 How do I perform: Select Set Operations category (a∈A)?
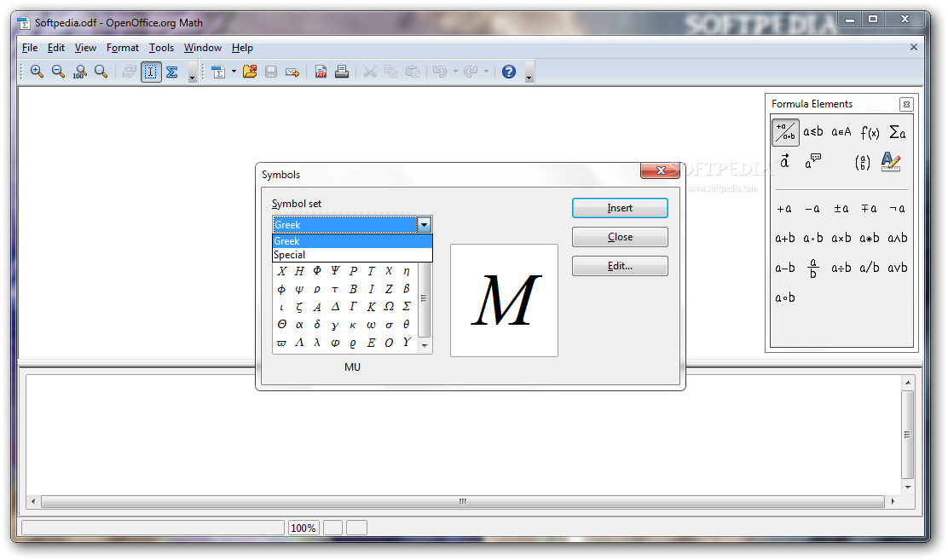coord(841,132)
